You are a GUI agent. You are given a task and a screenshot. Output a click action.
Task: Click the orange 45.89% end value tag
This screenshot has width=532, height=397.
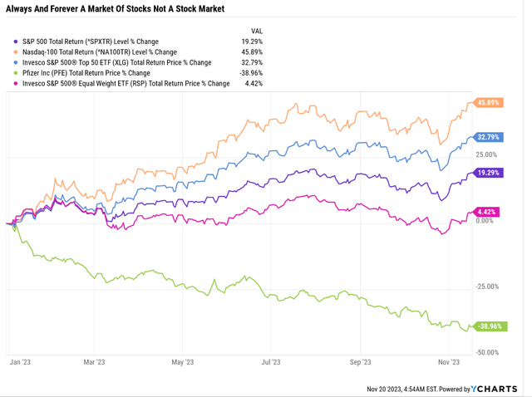click(488, 103)
